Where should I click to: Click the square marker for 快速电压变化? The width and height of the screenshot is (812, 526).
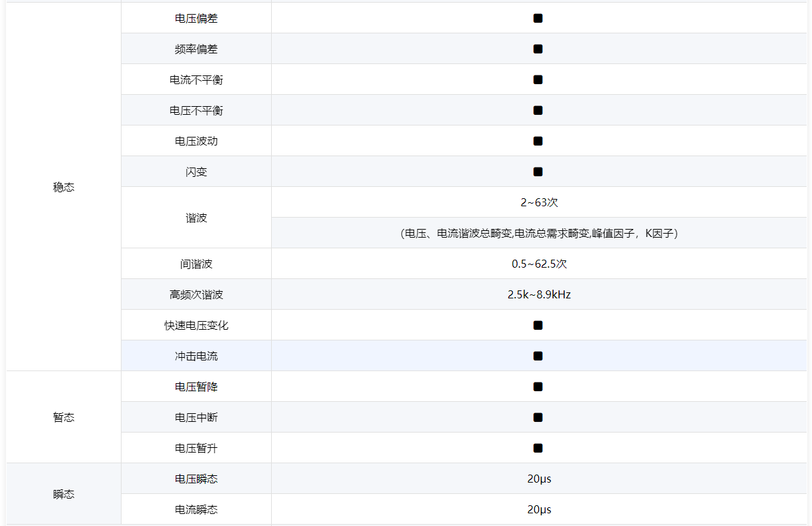pyautogui.click(x=538, y=325)
